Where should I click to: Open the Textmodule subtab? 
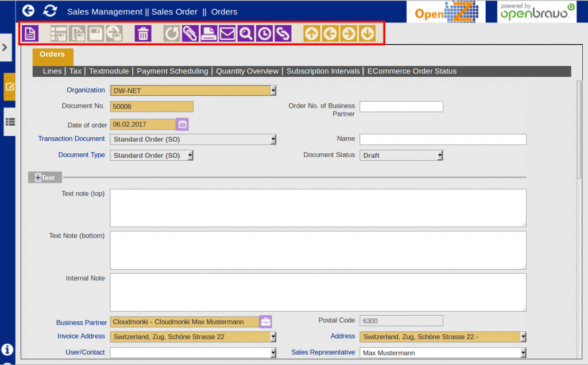109,71
